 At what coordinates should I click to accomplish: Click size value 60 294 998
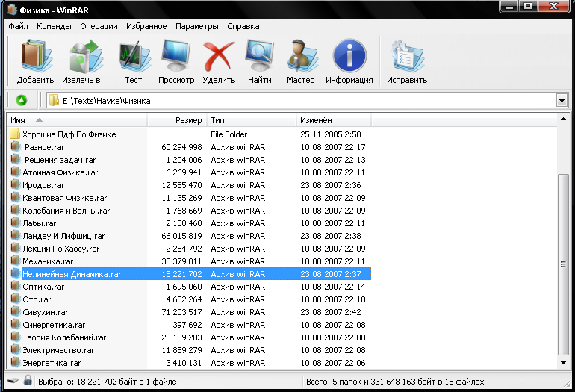pyautogui.click(x=181, y=147)
